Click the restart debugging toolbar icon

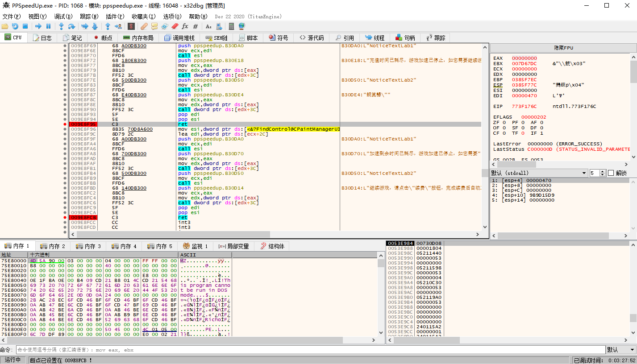click(x=15, y=26)
